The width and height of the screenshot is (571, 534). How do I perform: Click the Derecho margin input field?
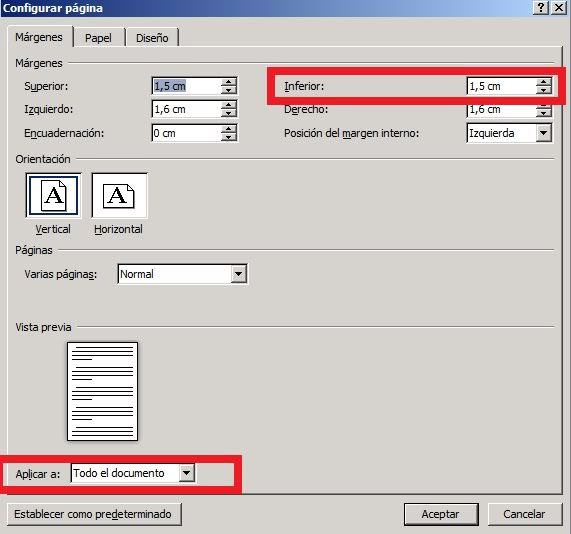click(501, 110)
